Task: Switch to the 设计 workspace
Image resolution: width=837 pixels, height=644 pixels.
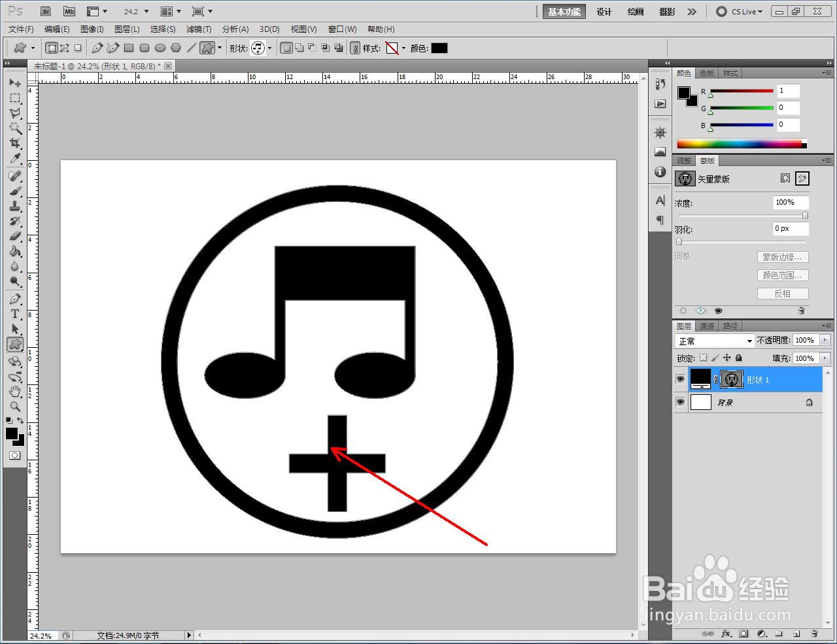Action: click(x=604, y=12)
